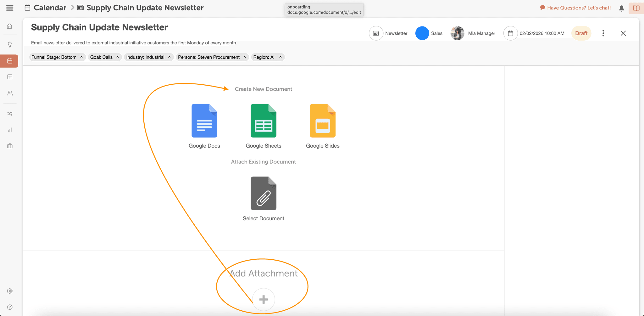Open the Ideas lightbulb panel

click(9, 44)
